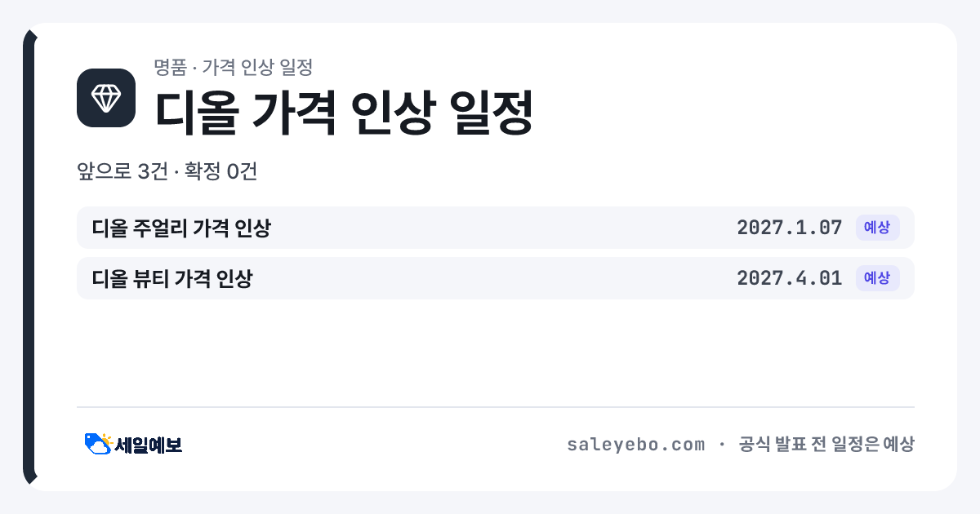
Task: Click the dark accent bar on card edge
Action: (29, 257)
